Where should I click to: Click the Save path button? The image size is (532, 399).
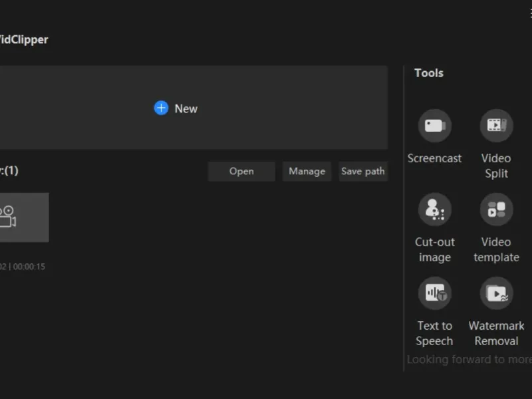[x=362, y=172]
